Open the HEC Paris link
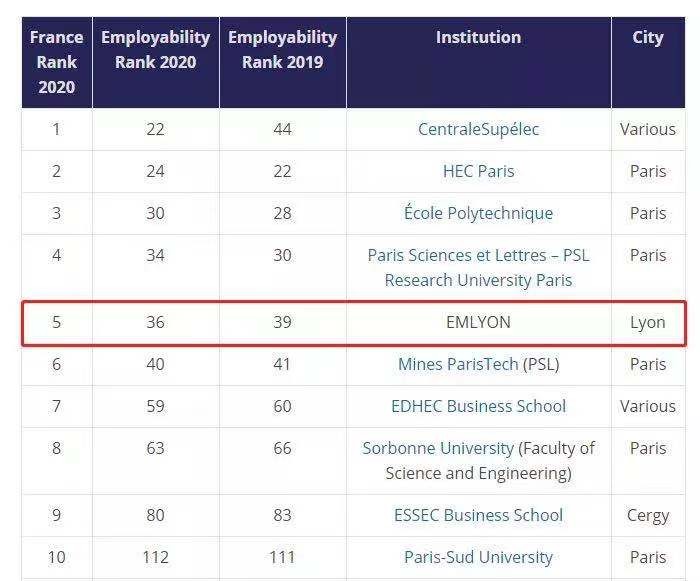Viewport: 700px width, 581px height. point(478,171)
